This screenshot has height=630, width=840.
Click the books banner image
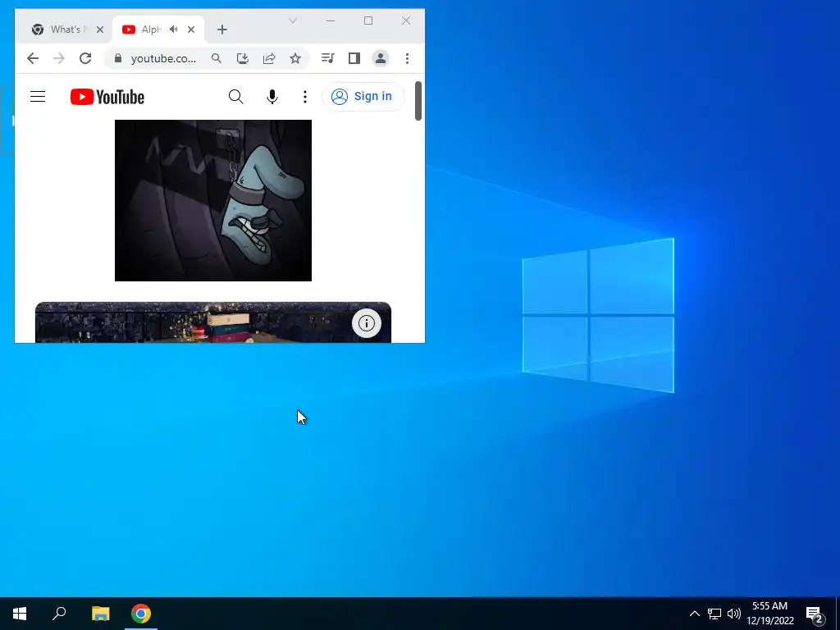click(213, 322)
